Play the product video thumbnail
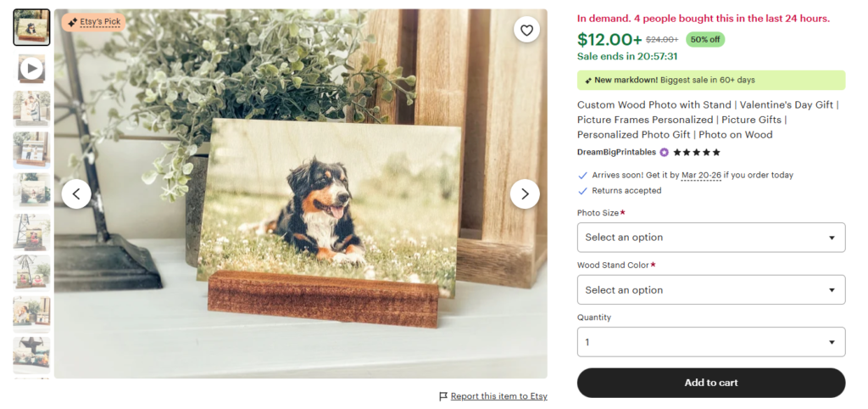Screen dimensions: 868x409 (31, 68)
